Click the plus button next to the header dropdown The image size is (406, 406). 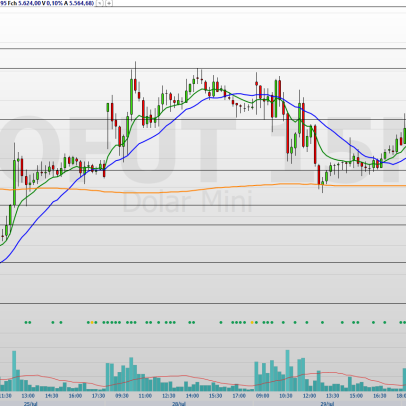(109, 3)
